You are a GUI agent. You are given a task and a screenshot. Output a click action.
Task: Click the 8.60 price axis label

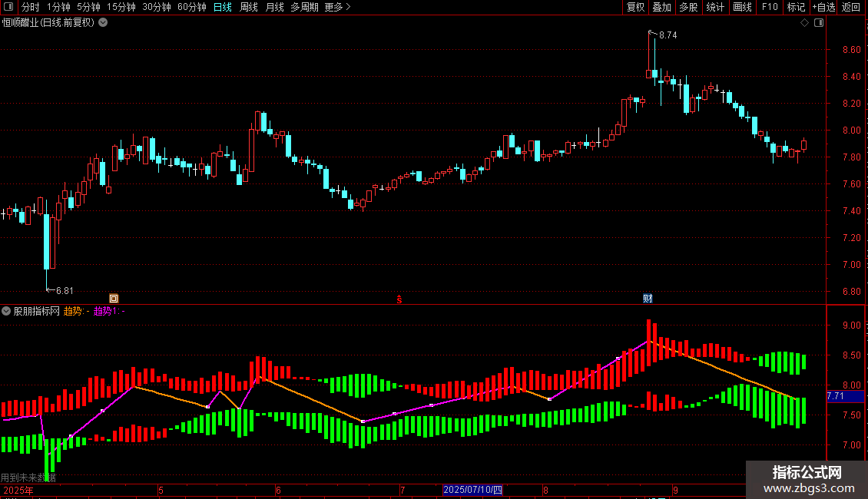[851, 50]
